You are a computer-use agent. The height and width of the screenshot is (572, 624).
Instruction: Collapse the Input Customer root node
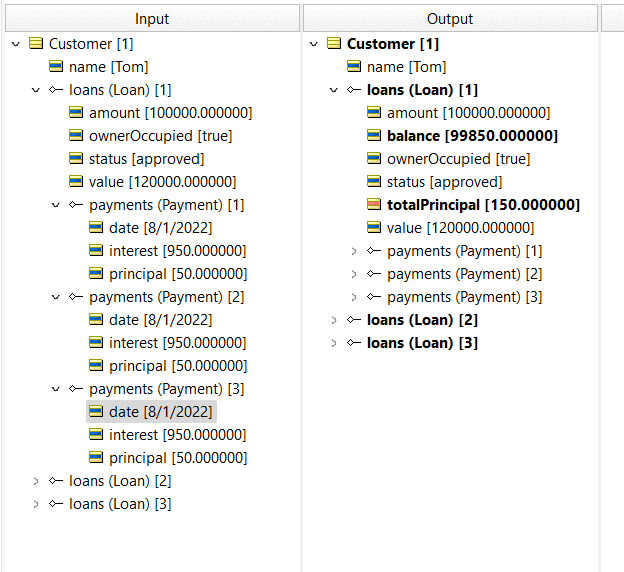click(16, 44)
